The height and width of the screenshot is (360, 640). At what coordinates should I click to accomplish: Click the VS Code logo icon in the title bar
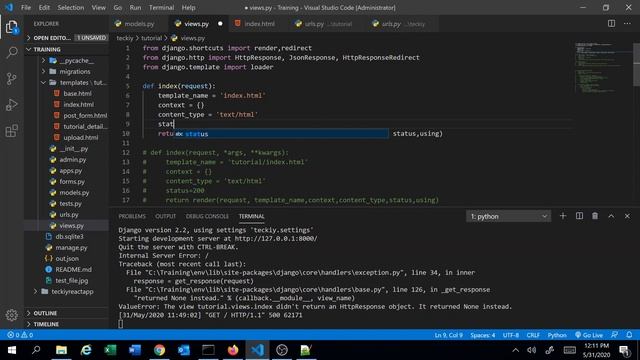click(x=9, y=7)
